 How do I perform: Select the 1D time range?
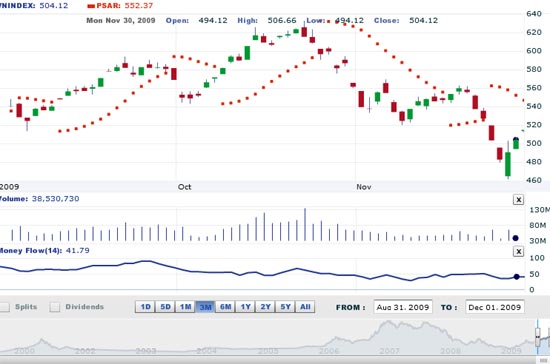(x=145, y=307)
